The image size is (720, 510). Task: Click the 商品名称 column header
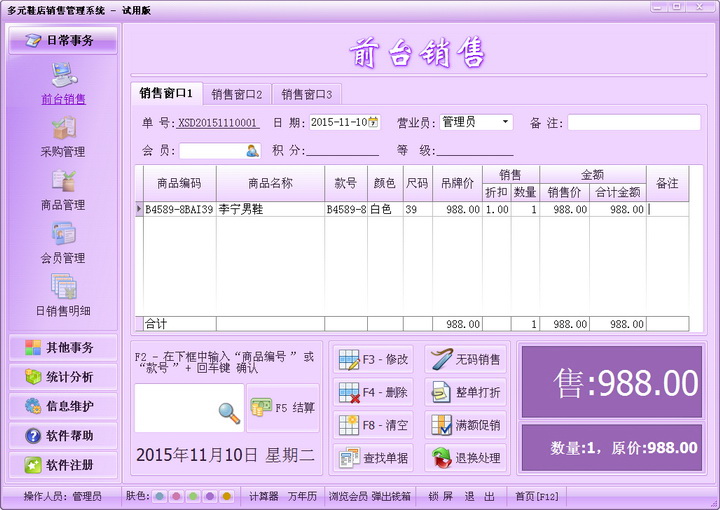270,183
